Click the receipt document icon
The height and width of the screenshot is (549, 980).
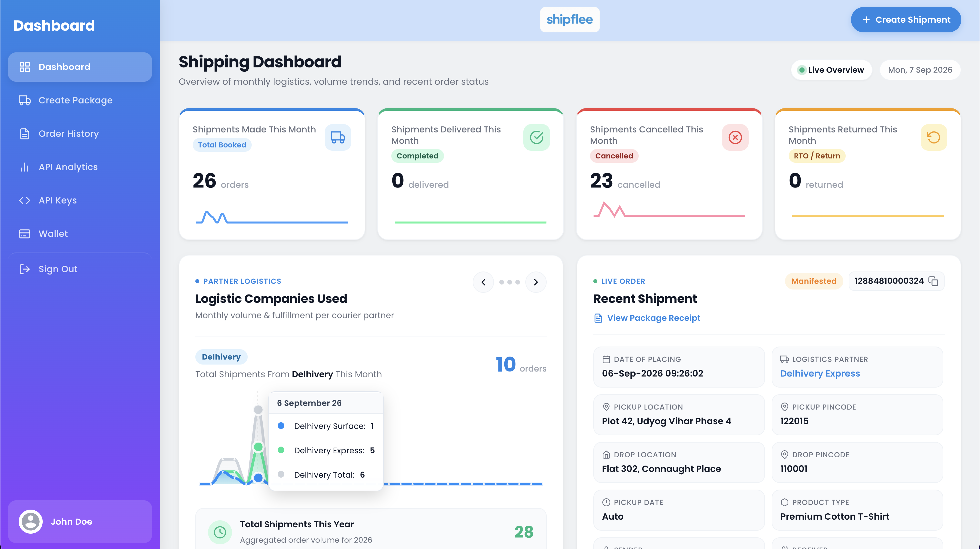pos(598,318)
